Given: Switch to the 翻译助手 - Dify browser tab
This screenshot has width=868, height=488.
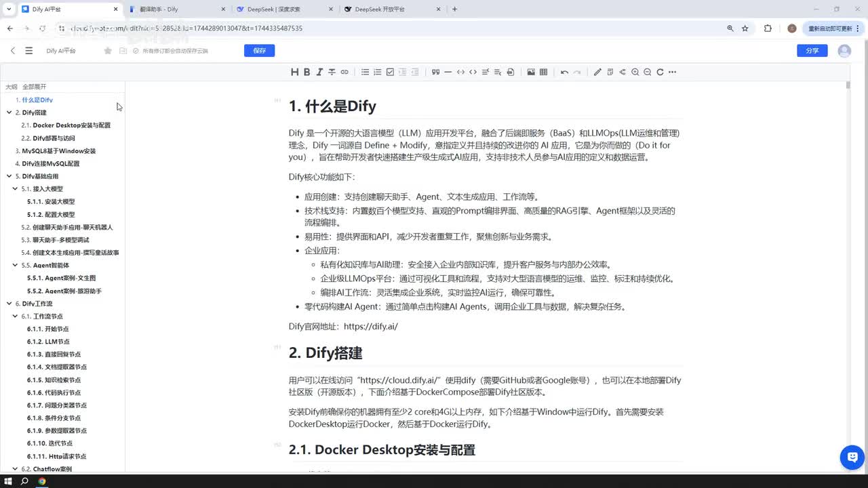Looking at the screenshot, I should 176,9.
